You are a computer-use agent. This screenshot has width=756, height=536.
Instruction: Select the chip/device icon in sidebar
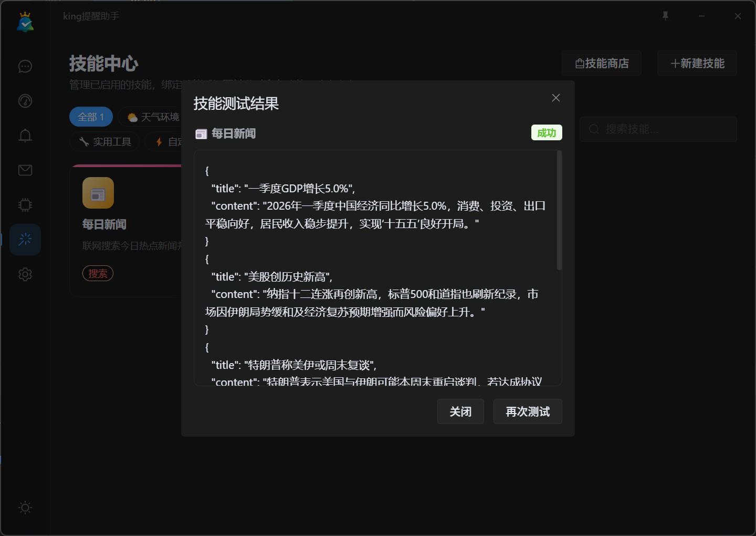(25, 204)
